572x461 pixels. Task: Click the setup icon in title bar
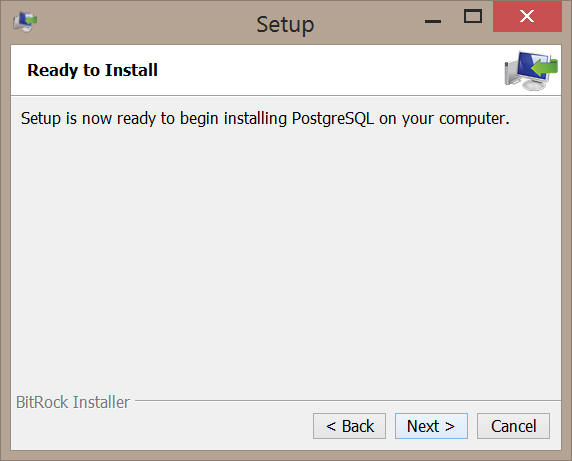[25, 22]
